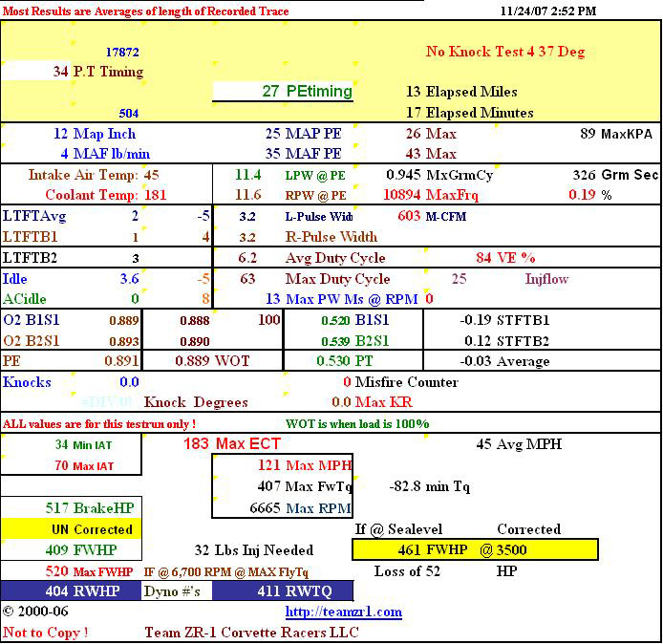The width and height of the screenshot is (663, 644).
Task: Click the blue 404 RWHP cell
Action: [71, 591]
